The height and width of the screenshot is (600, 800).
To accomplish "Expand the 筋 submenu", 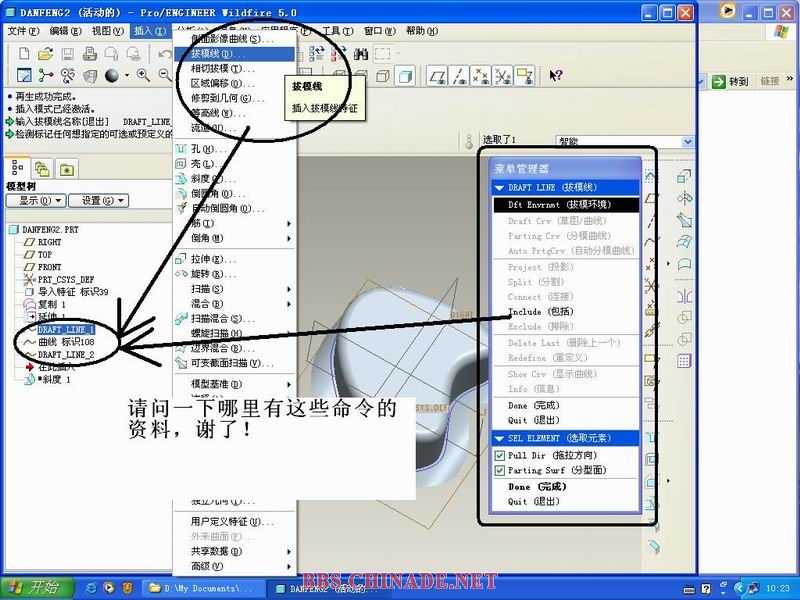I will 235,223.
